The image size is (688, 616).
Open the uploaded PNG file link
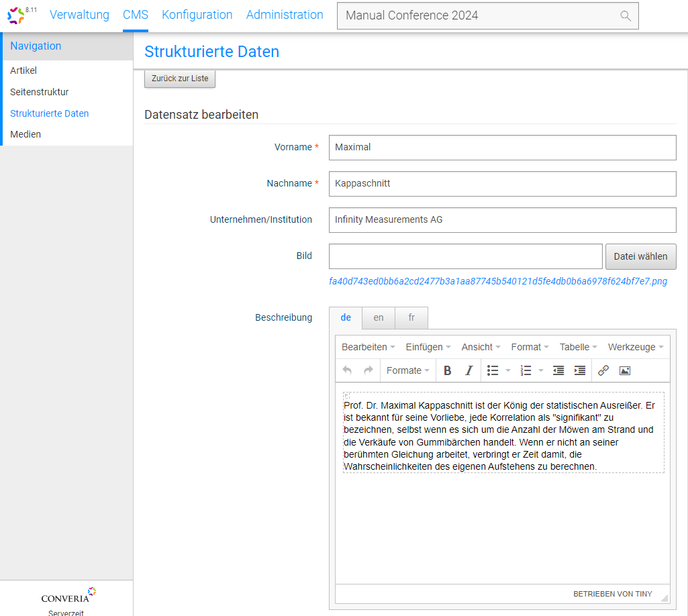(x=498, y=281)
